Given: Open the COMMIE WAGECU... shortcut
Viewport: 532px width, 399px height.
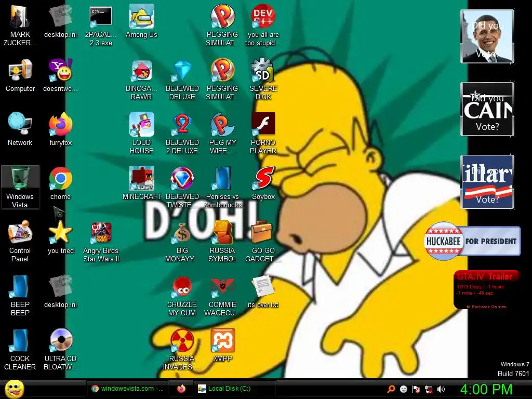Looking at the screenshot, I should (x=222, y=297).
